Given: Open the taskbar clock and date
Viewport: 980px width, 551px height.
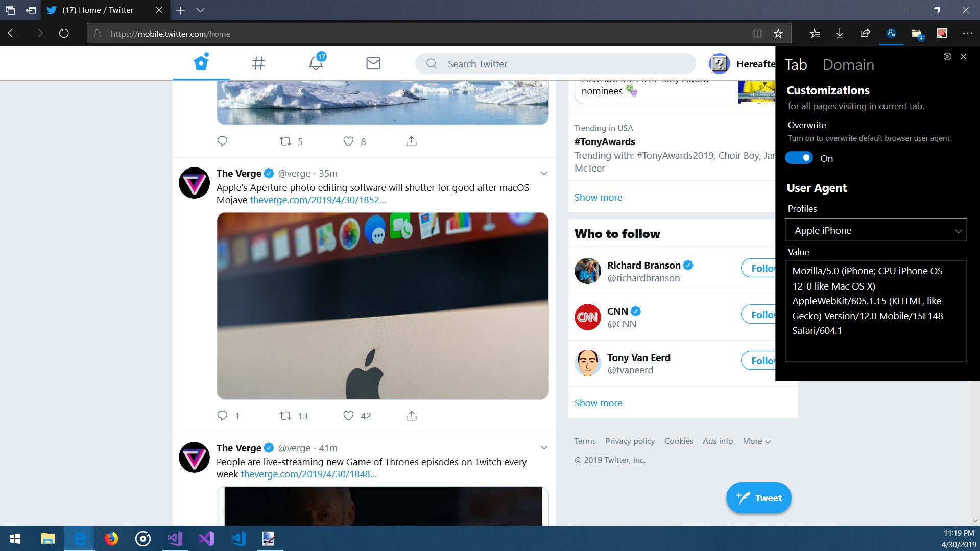Looking at the screenshot, I should (959, 539).
